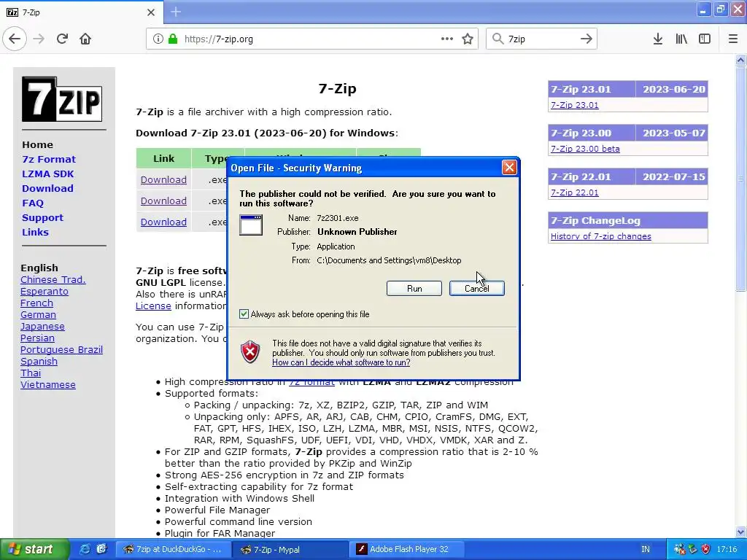Click the first Download link in table
The width and height of the screenshot is (747, 560).
[163, 179]
